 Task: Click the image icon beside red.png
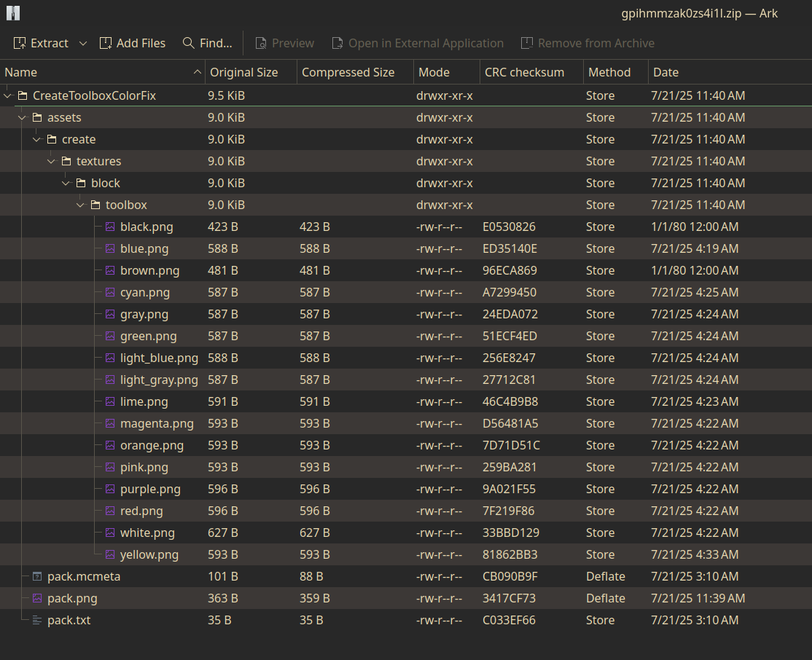[110, 511]
